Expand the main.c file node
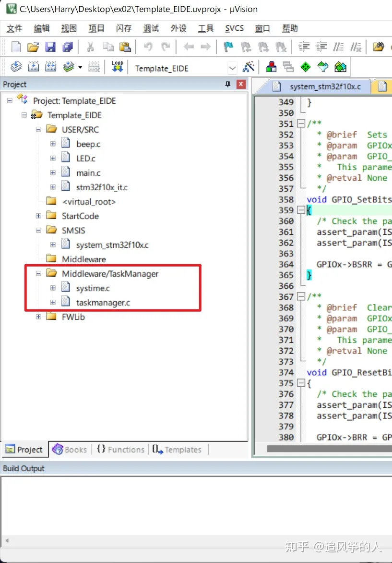392x563 pixels. tap(53, 172)
